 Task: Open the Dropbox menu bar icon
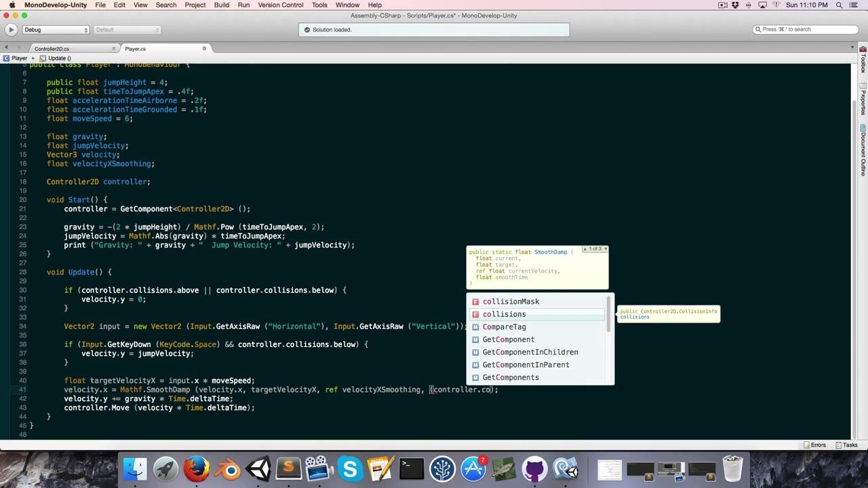tap(736, 5)
